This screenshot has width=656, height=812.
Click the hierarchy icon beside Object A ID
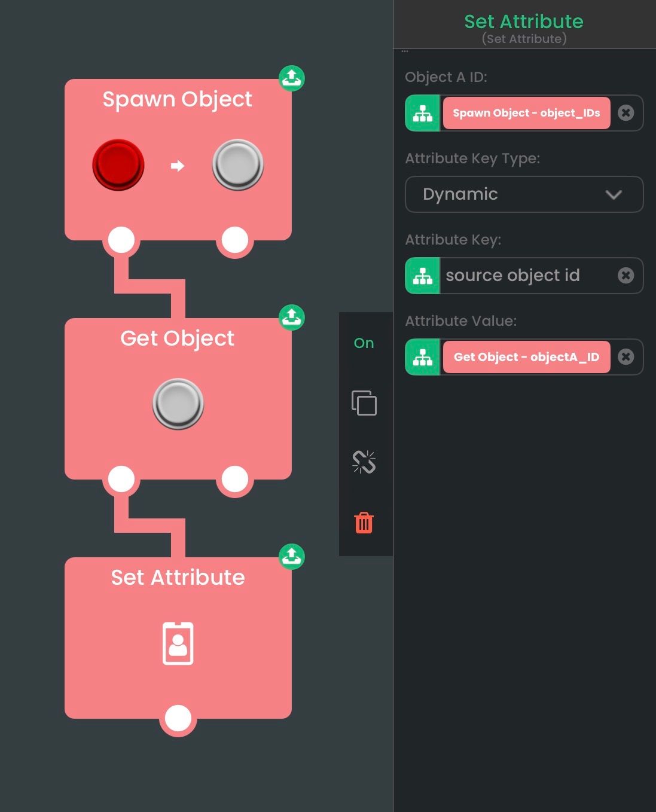point(423,113)
